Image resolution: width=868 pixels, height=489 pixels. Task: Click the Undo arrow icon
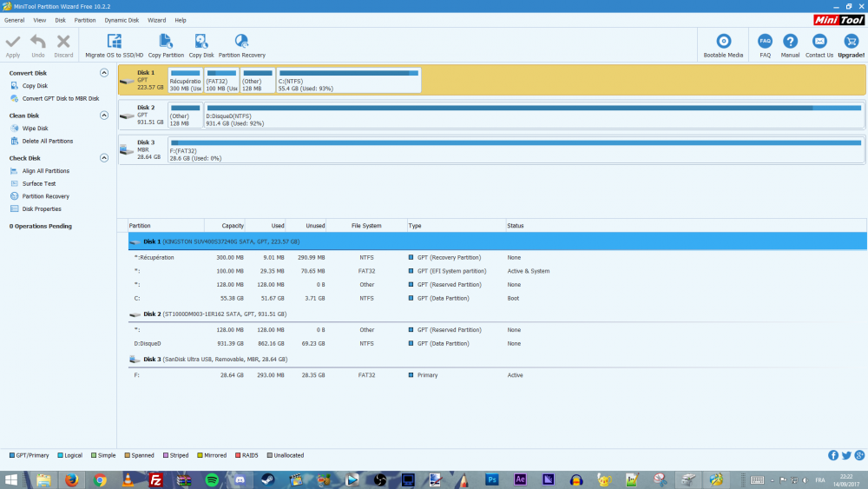(x=37, y=42)
